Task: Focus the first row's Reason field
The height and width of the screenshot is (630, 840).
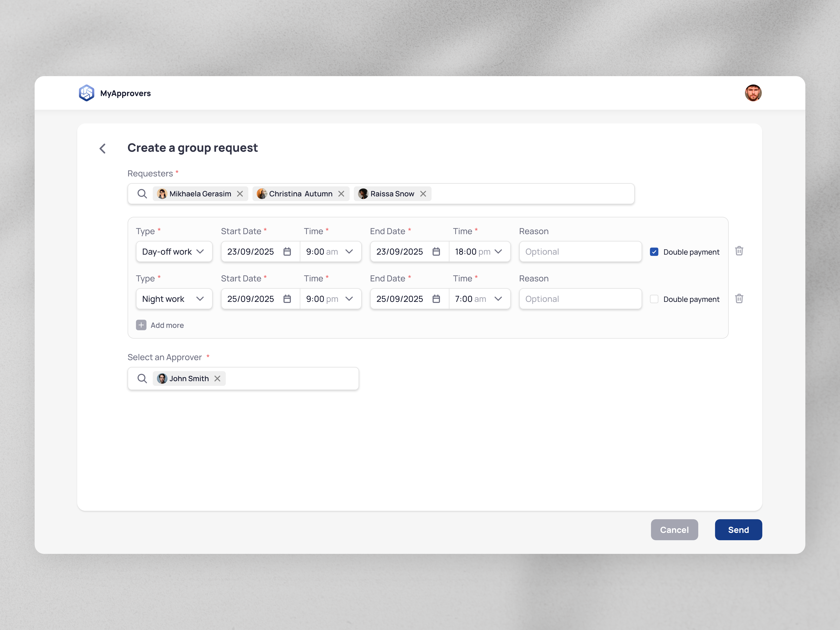Action: 580,251
